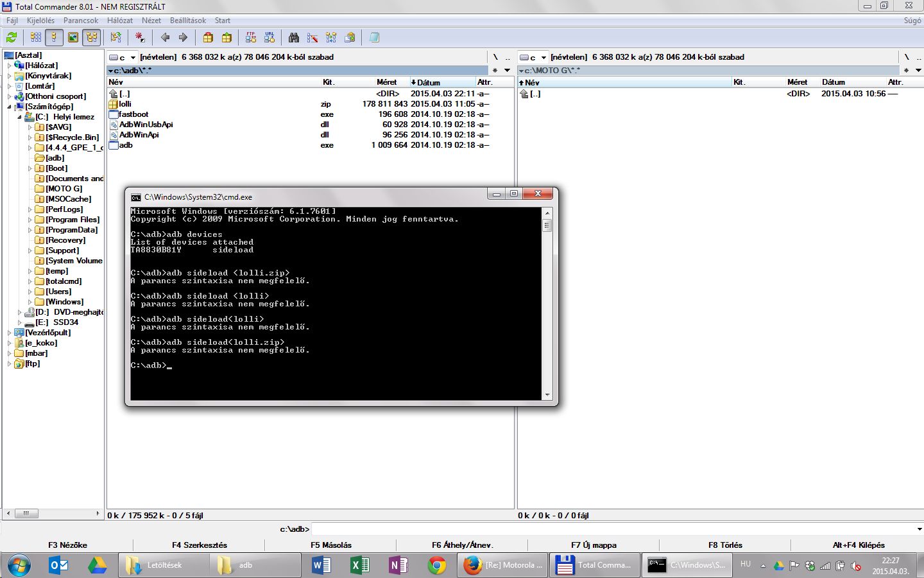Viewport: 924px width, 578px height.
Task: Open the Nézet menu
Action: point(151,21)
